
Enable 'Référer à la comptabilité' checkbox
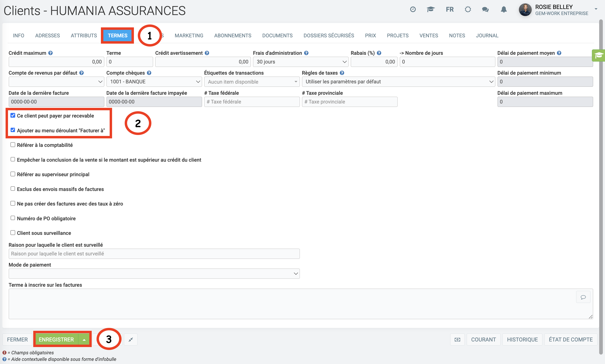coord(13,145)
